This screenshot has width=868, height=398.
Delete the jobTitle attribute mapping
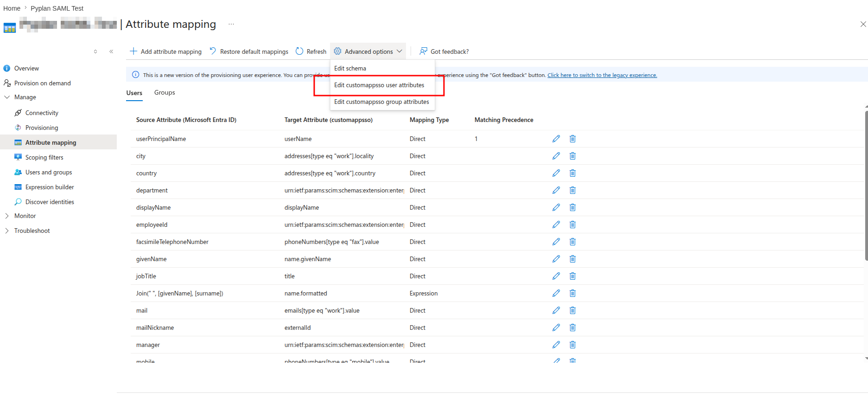click(x=573, y=276)
